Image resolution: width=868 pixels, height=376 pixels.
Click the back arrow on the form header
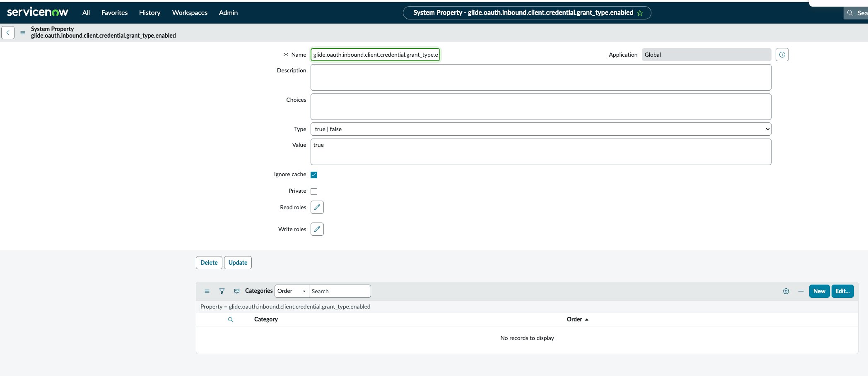(7, 32)
